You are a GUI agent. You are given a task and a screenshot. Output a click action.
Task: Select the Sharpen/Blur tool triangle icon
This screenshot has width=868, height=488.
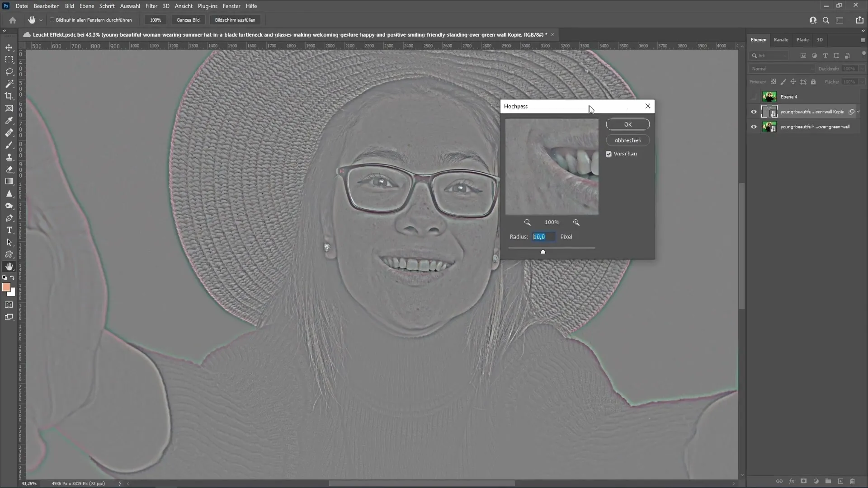click(9, 193)
